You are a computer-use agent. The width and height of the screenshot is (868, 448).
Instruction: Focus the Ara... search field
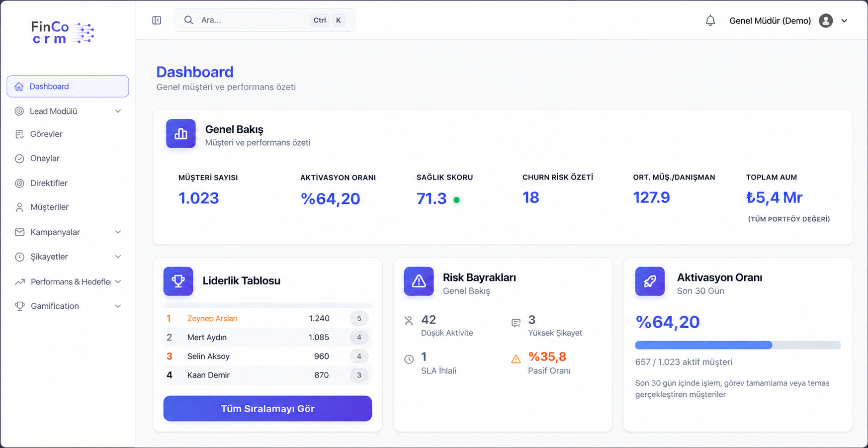click(x=264, y=20)
